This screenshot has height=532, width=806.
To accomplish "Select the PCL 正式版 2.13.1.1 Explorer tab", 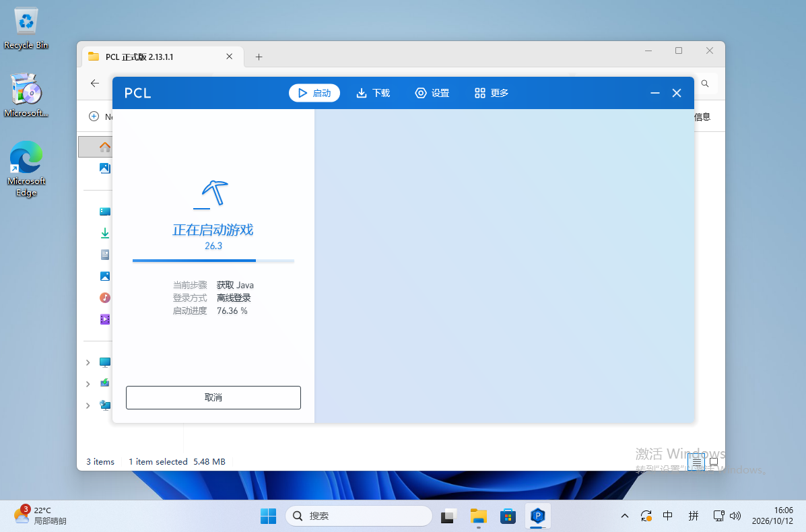I will pos(162,57).
